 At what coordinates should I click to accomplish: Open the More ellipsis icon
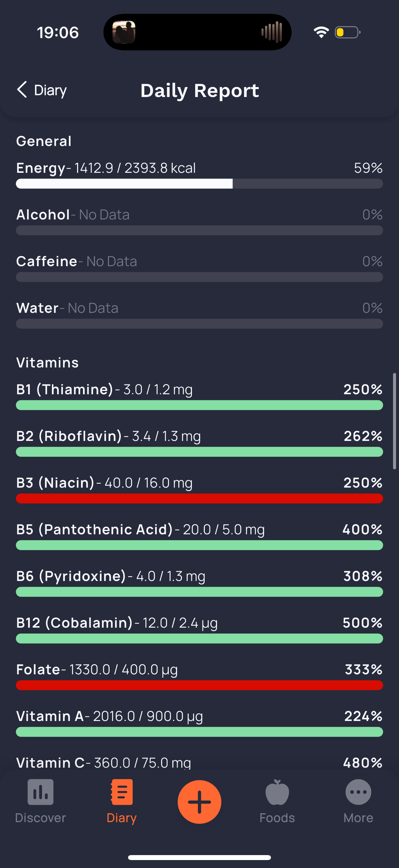(358, 792)
